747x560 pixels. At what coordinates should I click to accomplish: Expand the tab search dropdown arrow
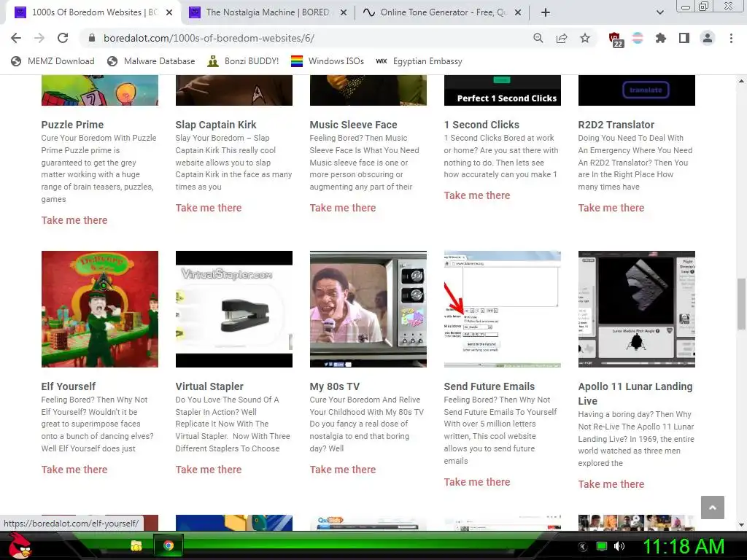[659, 12]
